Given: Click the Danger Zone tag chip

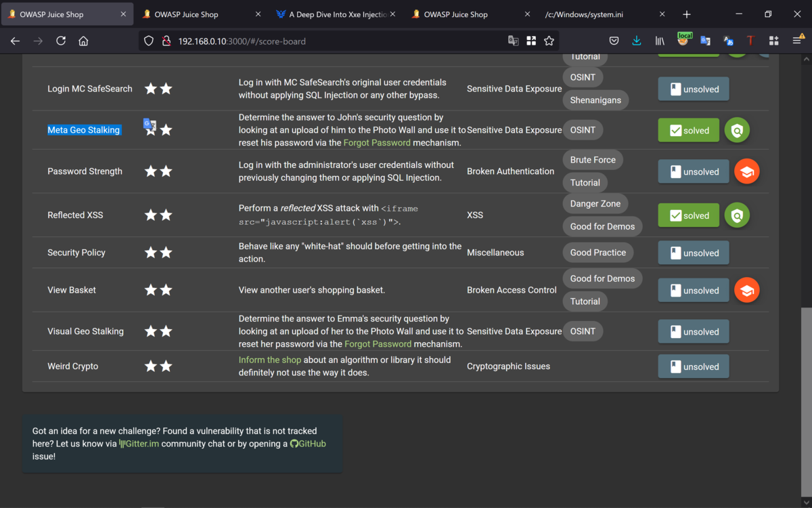Looking at the screenshot, I should point(595,204).
